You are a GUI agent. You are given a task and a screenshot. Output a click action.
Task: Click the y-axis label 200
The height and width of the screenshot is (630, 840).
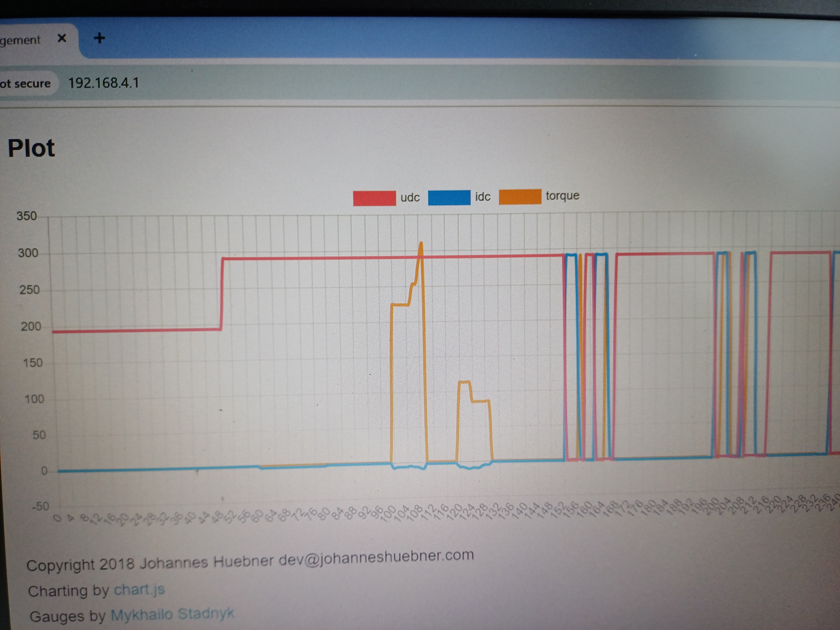[x=31, y=327]
